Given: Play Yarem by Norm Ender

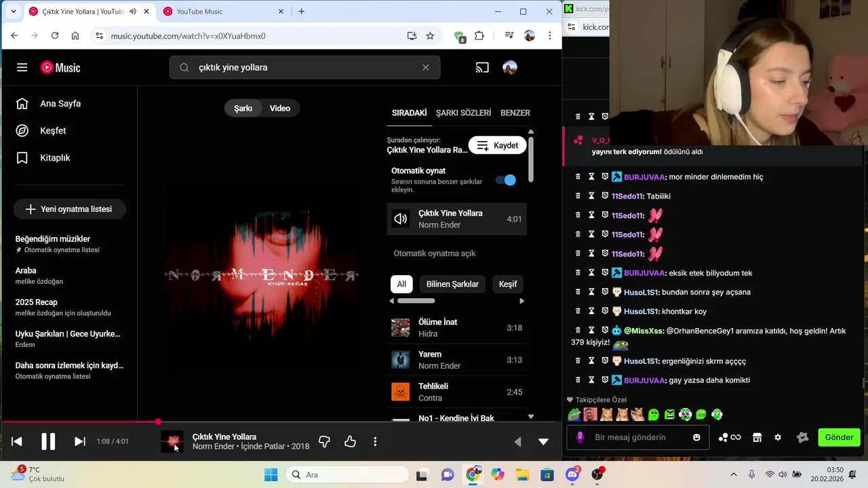Looking at the screenshot, I should click(457, 360).
